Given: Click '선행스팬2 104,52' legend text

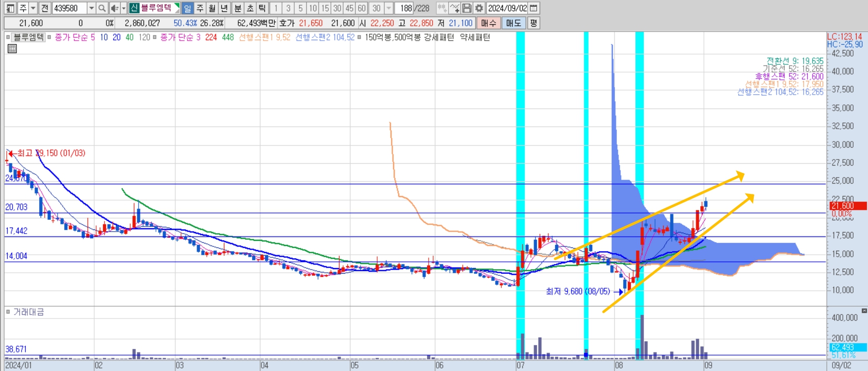Looking at the screenshot, I should coord(325,37).
